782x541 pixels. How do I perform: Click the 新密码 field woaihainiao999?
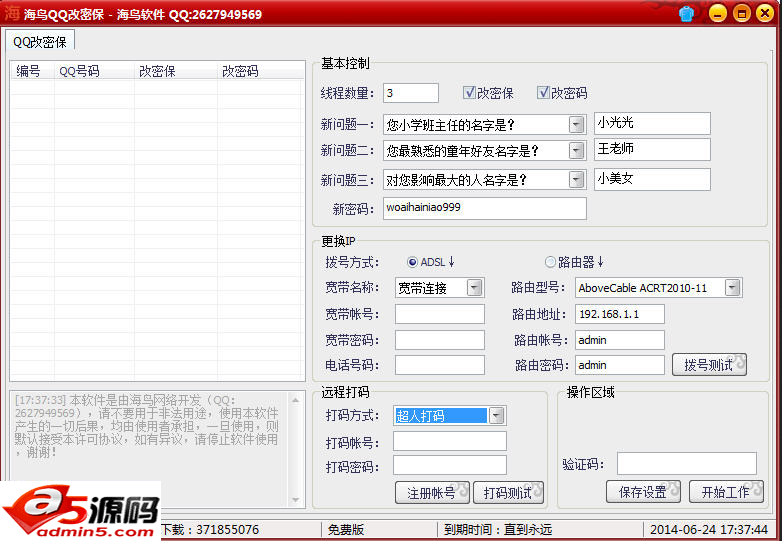pyautogui.click(x=485, y=208)
